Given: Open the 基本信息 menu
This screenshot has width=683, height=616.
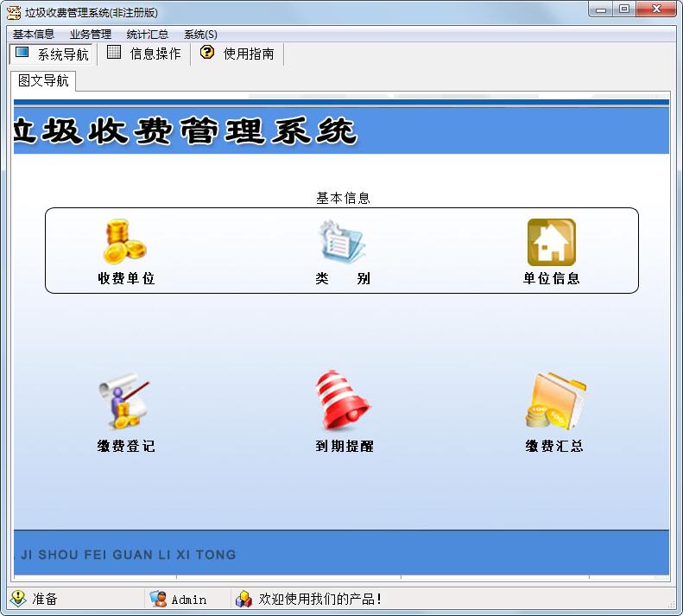Looking at the screenshot, I should point(34,35).
